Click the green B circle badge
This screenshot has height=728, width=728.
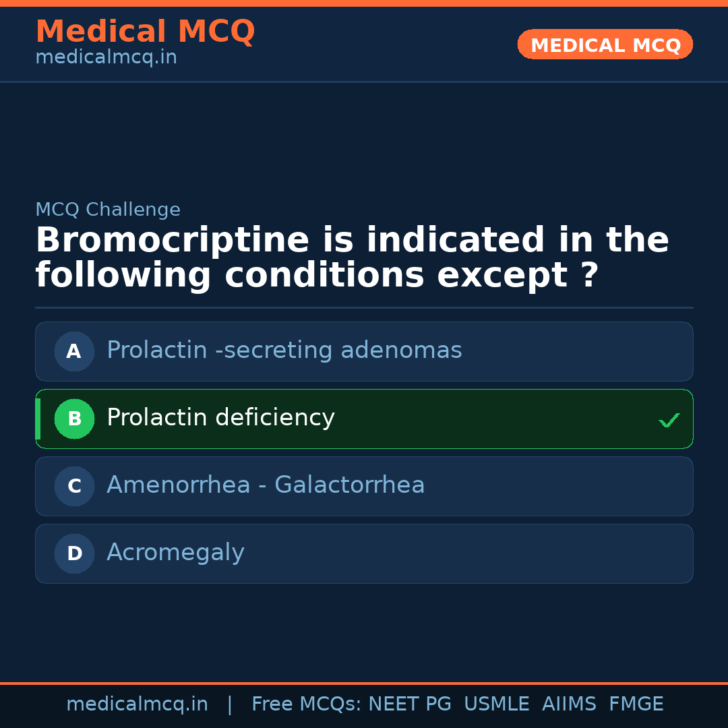coord(74,419)
